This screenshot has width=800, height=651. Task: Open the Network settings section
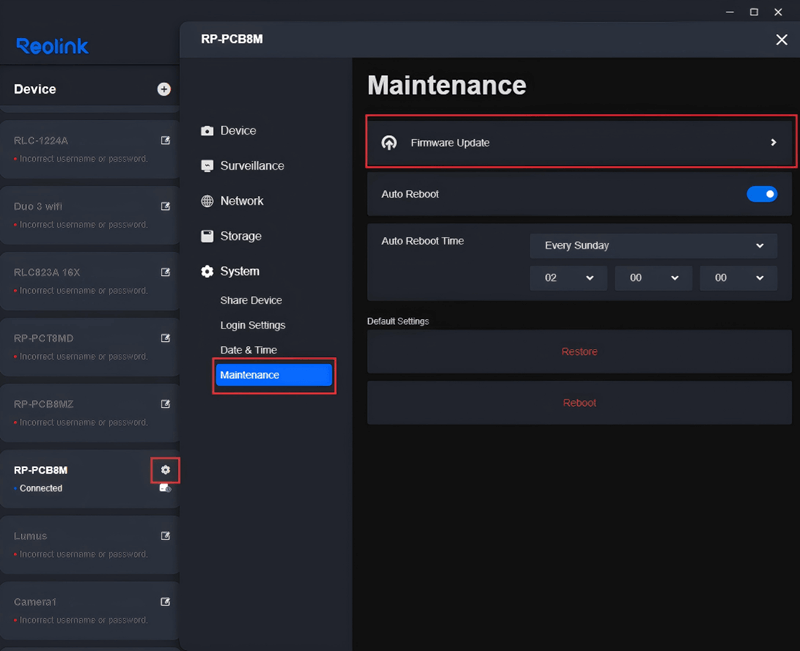click(241, 201)
